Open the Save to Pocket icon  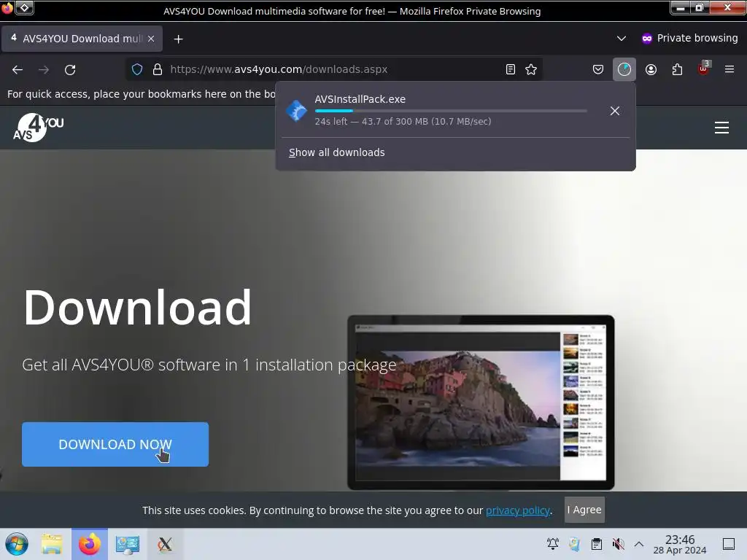click(598, 69)
